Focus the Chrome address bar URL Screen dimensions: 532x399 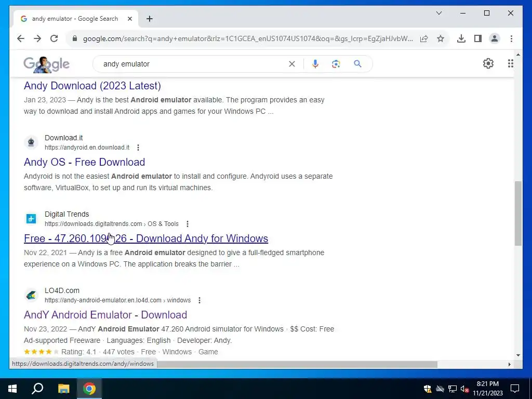click(x=248, y=38)
